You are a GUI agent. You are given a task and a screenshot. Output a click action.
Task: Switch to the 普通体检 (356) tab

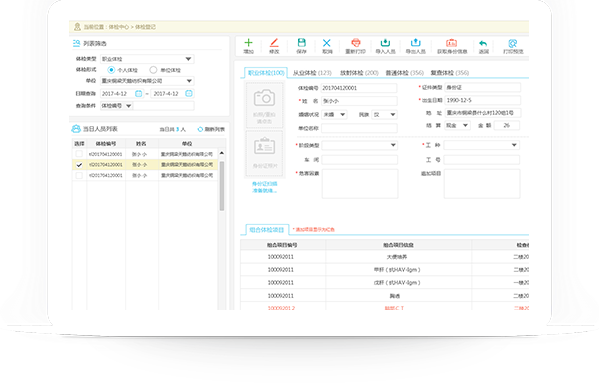coord(405,73)
